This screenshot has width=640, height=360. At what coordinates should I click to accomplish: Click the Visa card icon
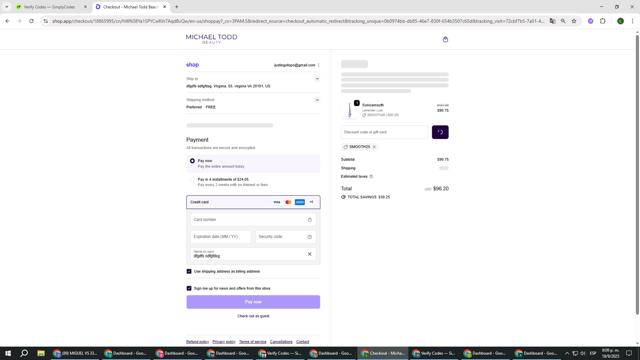[277, 202]
